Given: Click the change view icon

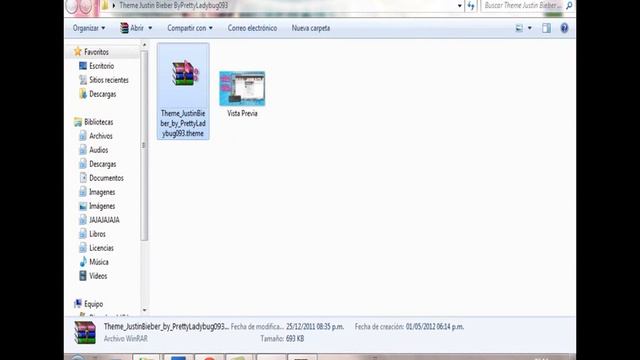Looking at the screenshot, I should click(519, 28).
